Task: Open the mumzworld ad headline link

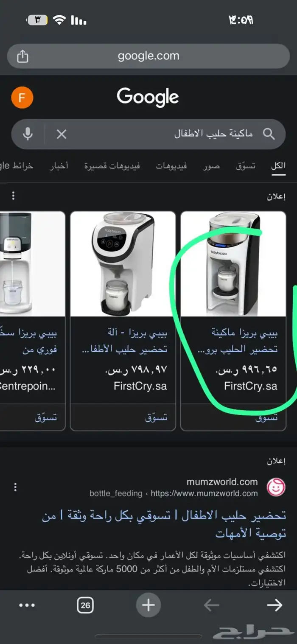Action: click(164, 524)
